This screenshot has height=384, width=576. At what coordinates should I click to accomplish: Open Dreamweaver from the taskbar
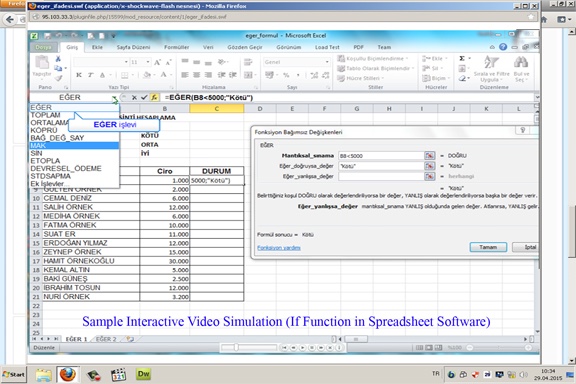(143, 374)
